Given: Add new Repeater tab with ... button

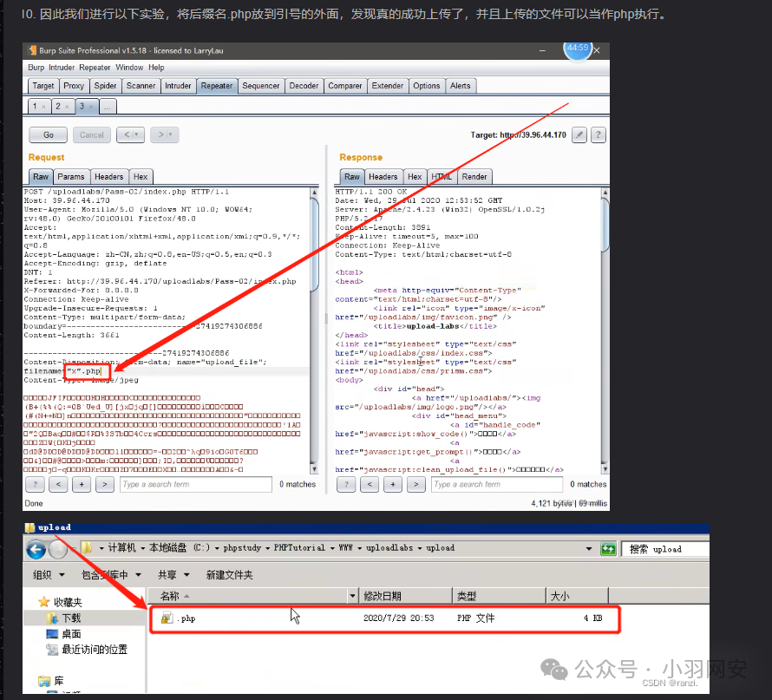Looking at the screenshot, I should click(108, 107).
